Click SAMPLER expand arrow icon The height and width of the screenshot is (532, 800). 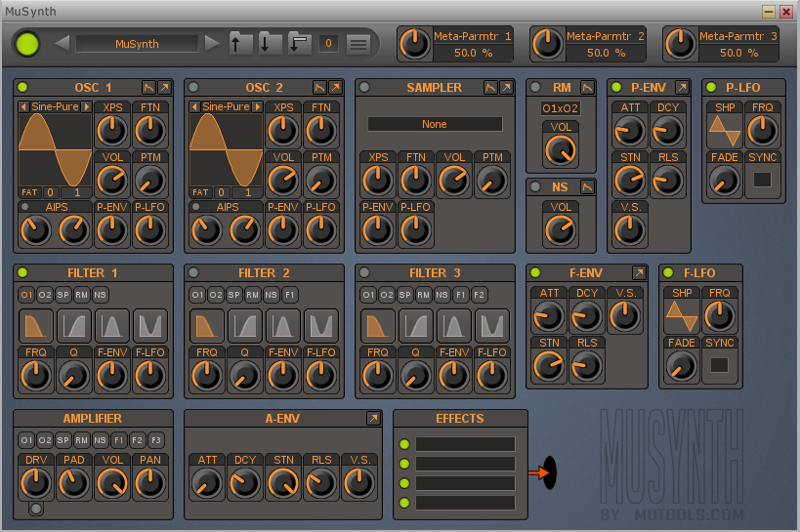[x=506, y=87]
